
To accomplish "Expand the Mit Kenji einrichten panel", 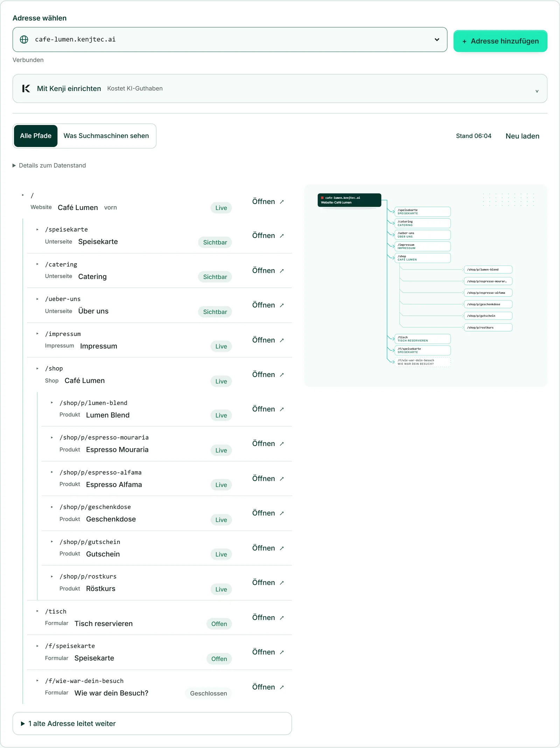I will [280, 89].
